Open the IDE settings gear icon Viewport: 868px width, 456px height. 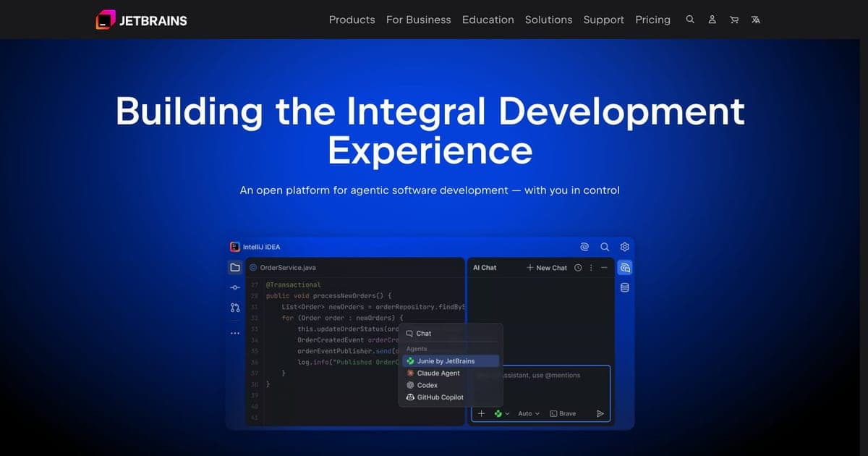(x=625, y=247)
